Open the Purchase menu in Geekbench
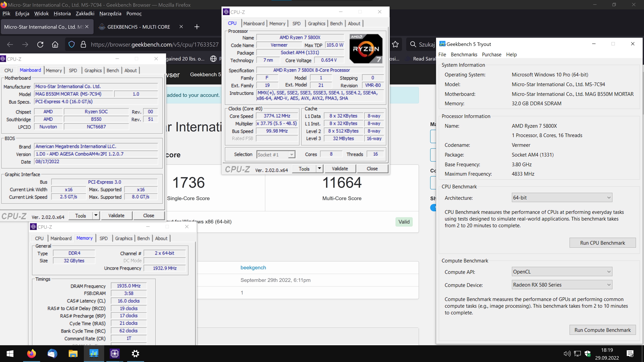The image size is (644, 362). tap(492, 54)
